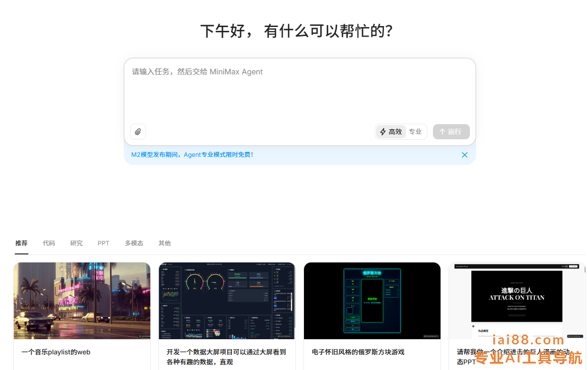
Task: Open the Attack on Titan PPT thumbnail
Action: tap(517, 301)
